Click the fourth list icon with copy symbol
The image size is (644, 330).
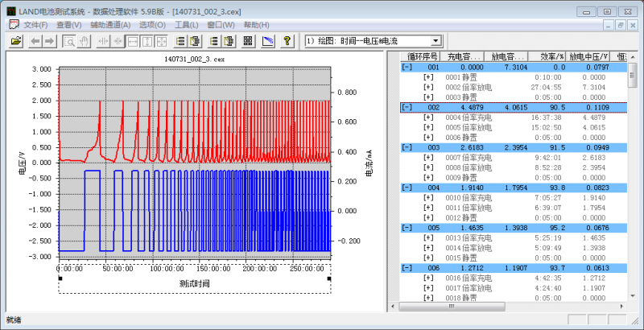coord(229,41)
